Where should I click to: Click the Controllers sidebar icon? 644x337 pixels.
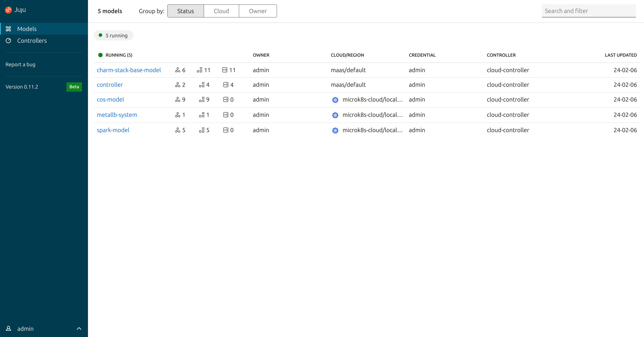tap(8, 41)
